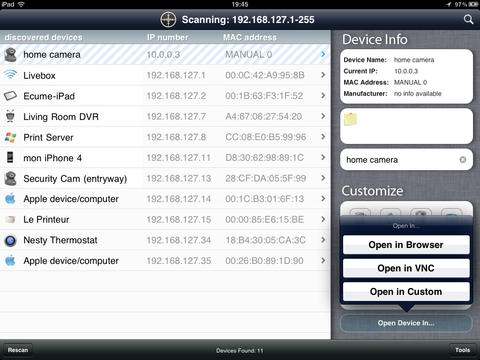Tap Apple icon for 192.168.127.35 device
Screen dimensions: 480x360
(x=10, y=261)
